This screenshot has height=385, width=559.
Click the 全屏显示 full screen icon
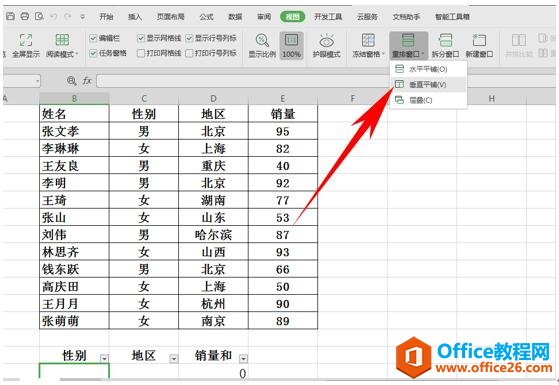tap(26, 40)
